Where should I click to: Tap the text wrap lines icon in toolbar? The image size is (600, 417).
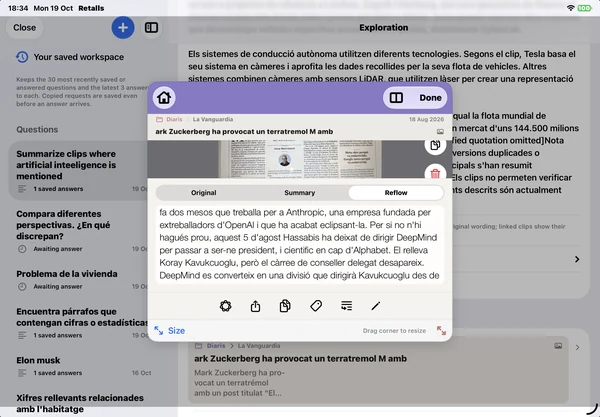pos(346,306)
